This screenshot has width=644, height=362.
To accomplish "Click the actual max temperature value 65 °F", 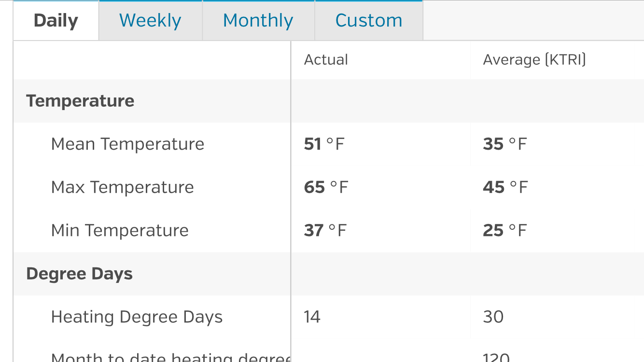I will tap(326, 187).
